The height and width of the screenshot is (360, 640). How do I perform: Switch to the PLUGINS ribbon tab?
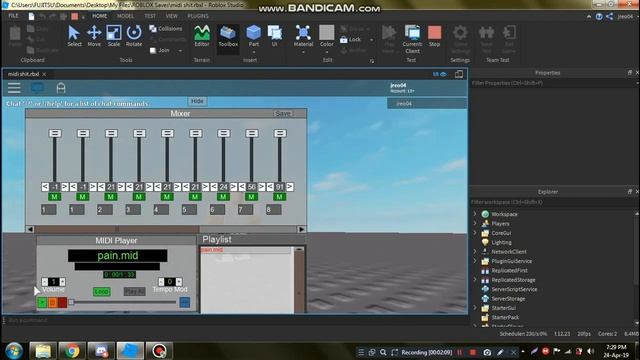click(x=198, y=16)
